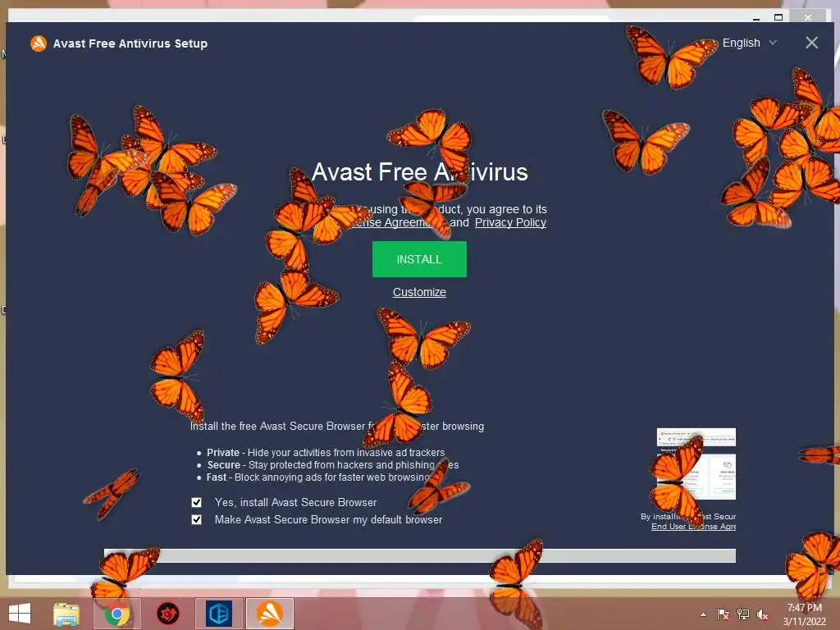Click the muted volume tray icon
The image size is (840, 630).
click(x=762, y=614)
